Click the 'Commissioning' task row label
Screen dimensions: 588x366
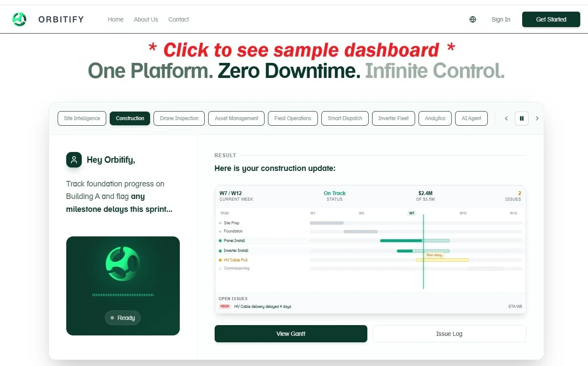click(x=237, y=268)
